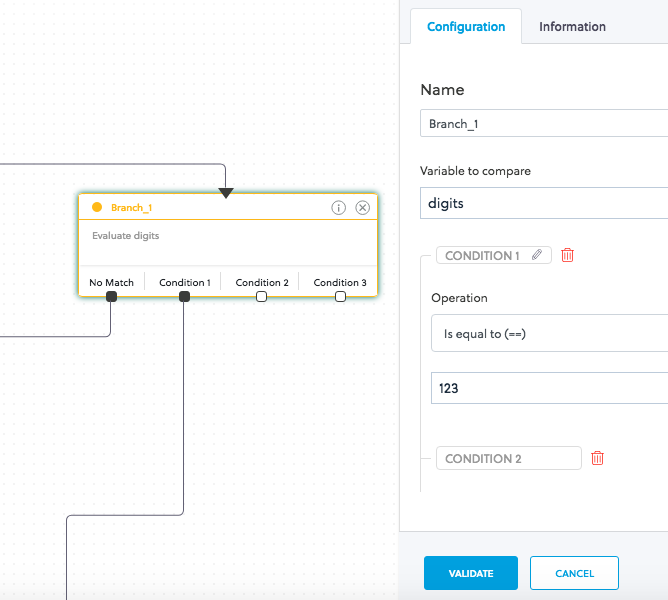
Task: Delete Condition 2 using its trash icon
Action: 598,459
